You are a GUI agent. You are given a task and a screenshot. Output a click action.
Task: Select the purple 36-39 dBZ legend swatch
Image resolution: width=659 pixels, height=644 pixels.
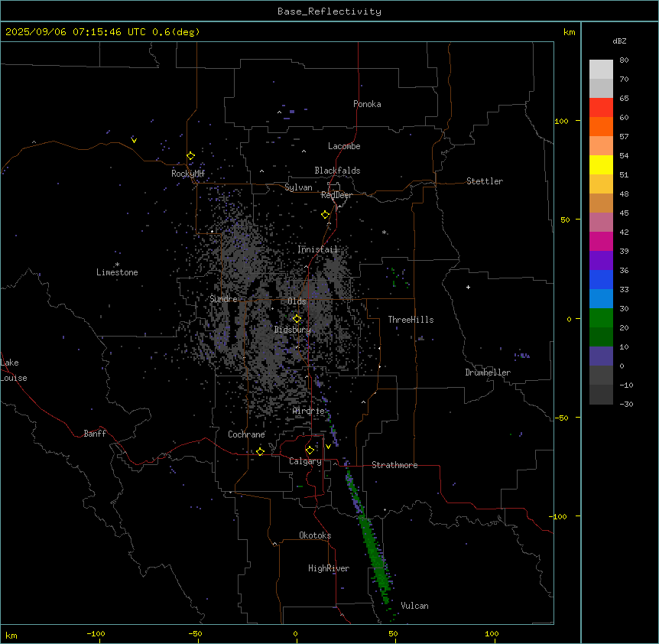point(601,260)
